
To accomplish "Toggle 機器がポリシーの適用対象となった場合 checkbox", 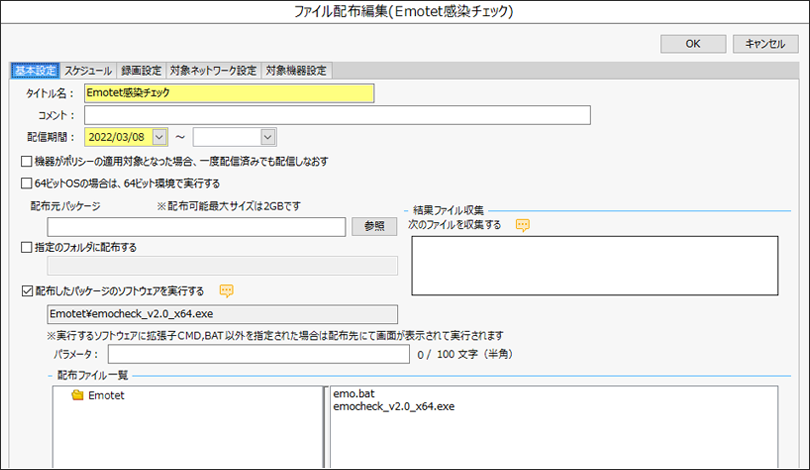I will point(26,162).
